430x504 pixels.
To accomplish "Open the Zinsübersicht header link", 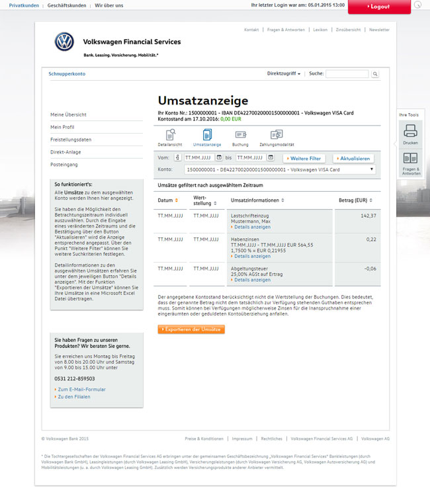I will [x=349, y=30].
